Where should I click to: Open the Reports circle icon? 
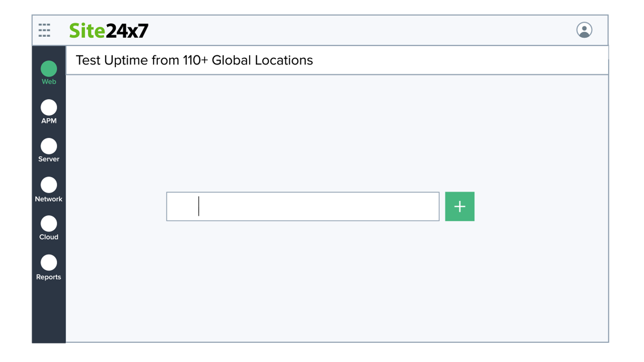coord(49,262)
